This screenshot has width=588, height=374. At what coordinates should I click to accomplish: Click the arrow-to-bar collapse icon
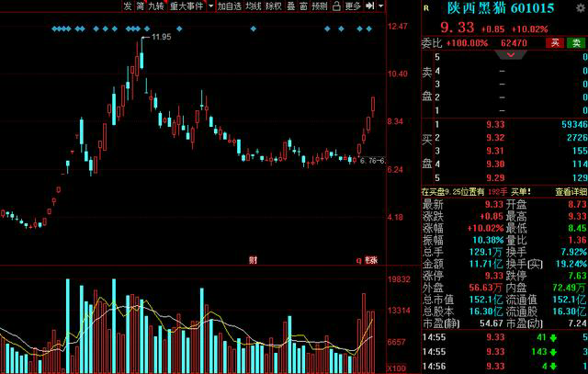click(x=369, y=6)
